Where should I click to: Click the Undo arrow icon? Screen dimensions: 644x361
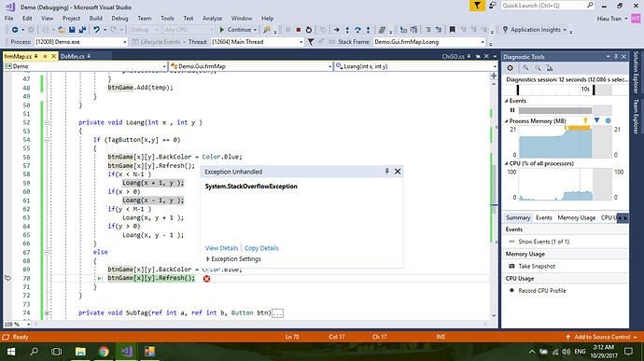96,30
